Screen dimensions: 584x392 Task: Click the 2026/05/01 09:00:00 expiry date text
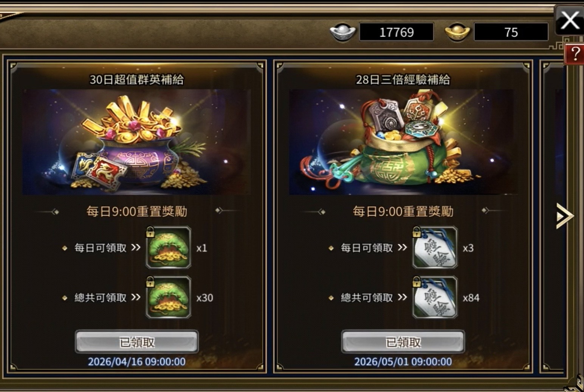[403, 362]
